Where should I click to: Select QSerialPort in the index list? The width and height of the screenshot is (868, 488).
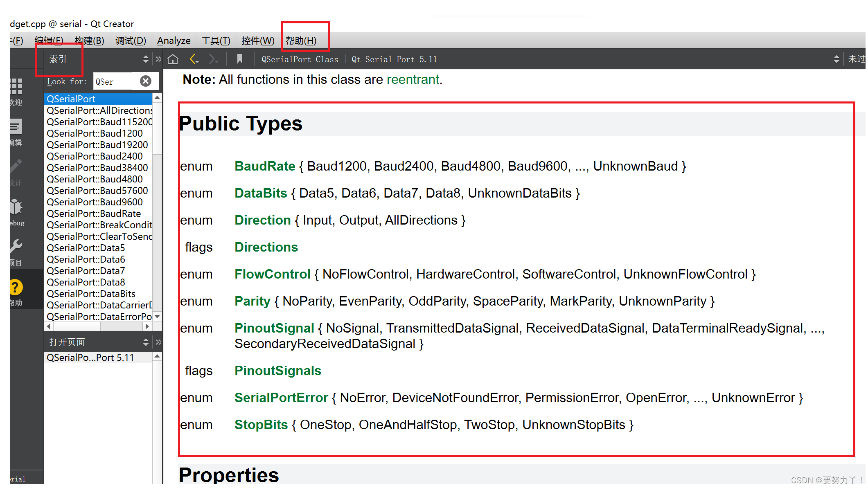point(98,99)
